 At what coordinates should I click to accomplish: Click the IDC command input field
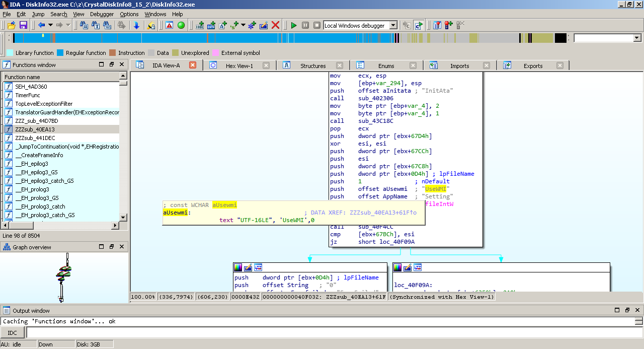pyautogui.click(x=332, y=332)
